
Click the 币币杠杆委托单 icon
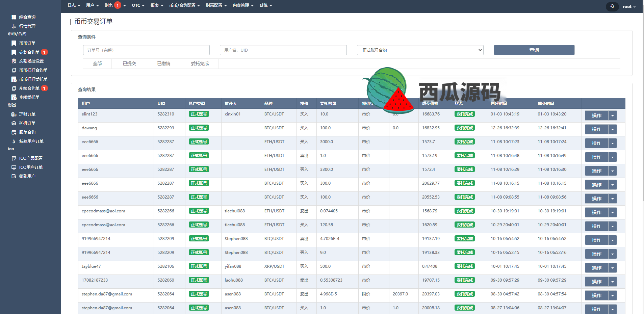point(14,79)
